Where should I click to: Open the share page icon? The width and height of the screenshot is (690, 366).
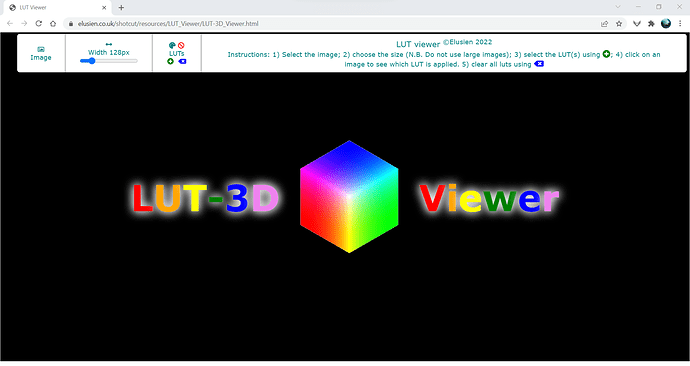605,24
